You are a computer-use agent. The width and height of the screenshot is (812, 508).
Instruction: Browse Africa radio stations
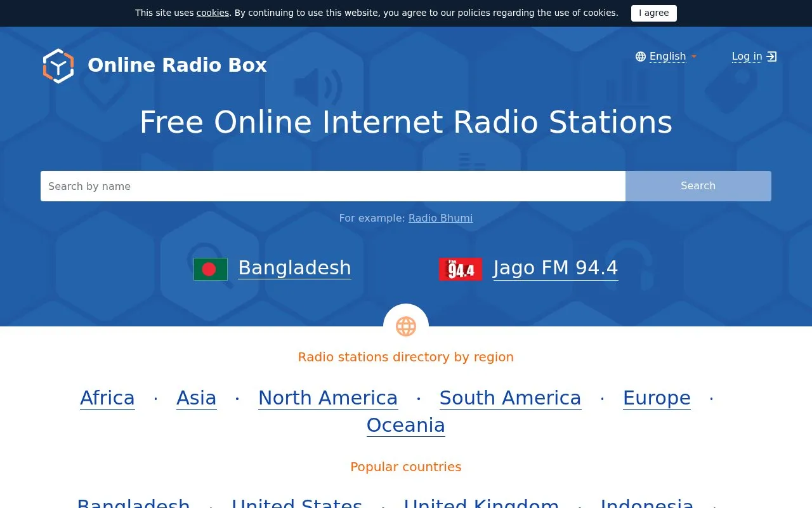coord(107,398)
